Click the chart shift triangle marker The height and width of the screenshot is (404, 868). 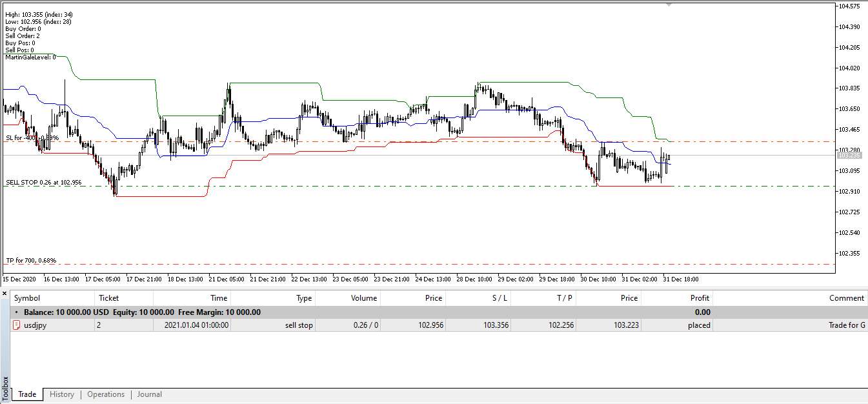669,5
